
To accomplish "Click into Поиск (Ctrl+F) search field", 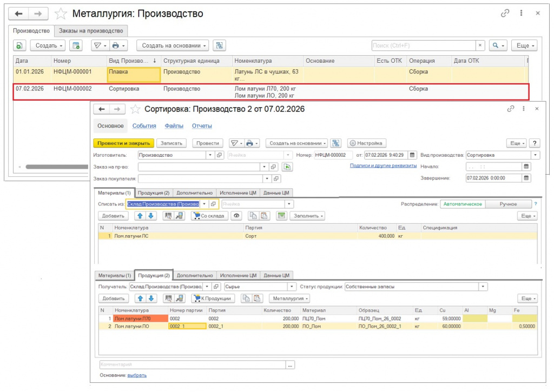I will [x=424, y=45].
